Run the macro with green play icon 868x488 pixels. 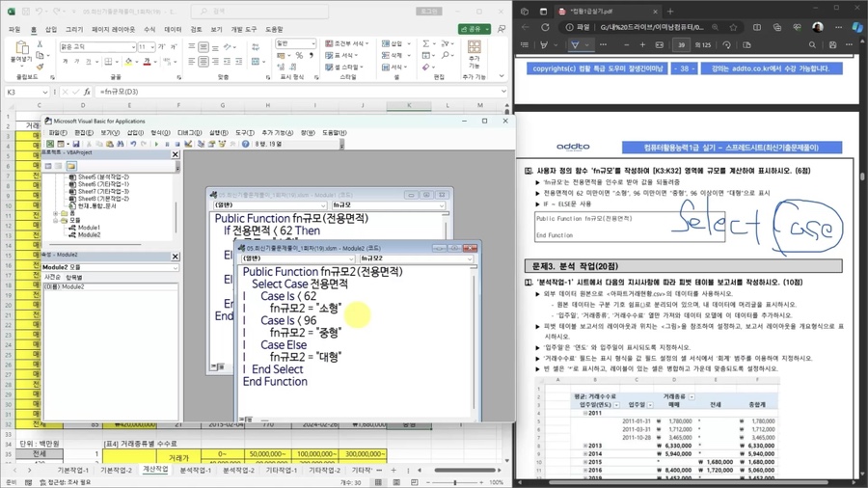click(x=156, y=144)
